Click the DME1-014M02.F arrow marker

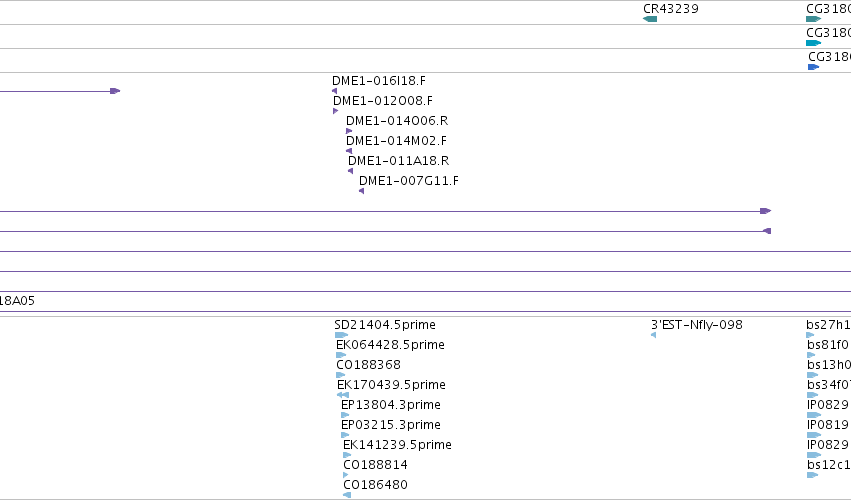tap(349, 151)
